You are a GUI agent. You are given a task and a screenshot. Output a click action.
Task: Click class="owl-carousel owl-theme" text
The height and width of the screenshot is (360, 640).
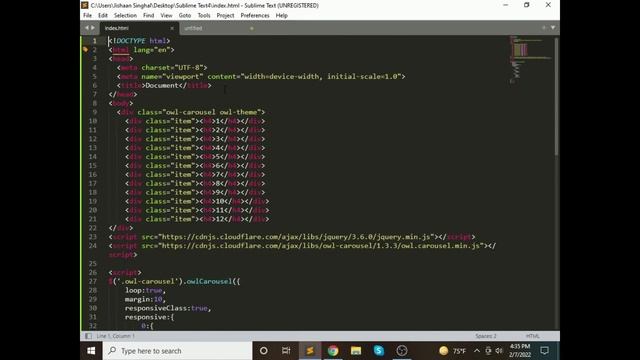199,112
